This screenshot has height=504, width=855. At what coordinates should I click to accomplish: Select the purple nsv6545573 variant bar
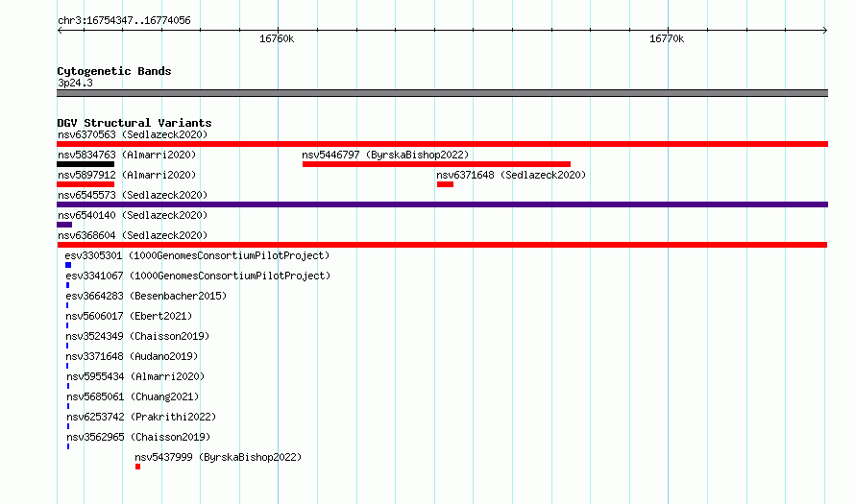442,204
